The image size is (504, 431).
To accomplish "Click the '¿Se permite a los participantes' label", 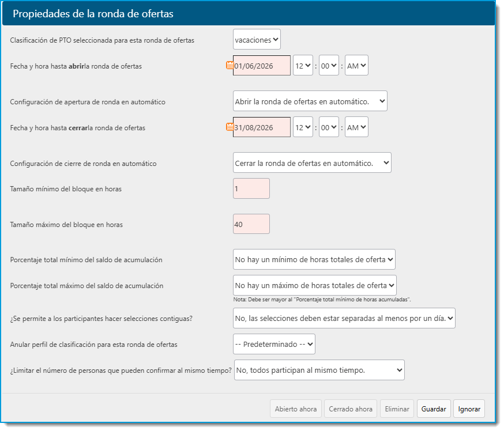I will click(x=101, y=319).
